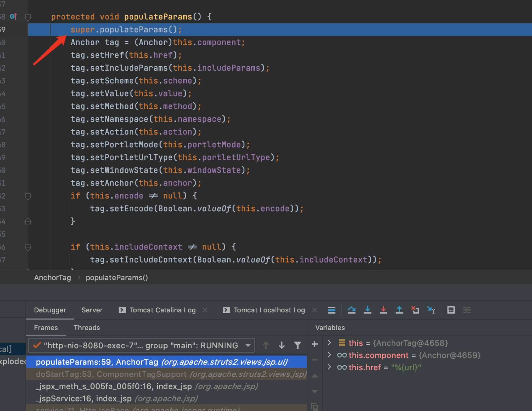The image size is (532, 411).
Task: Select _jspx_meth_s_005fa_005f0:16 frame
Action: (166, 386)
